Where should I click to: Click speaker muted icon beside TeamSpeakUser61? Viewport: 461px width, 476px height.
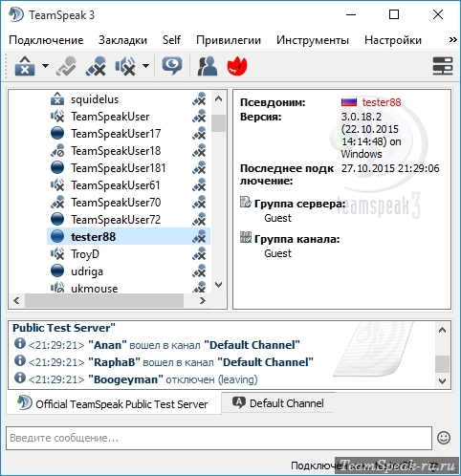click(57, 185)
